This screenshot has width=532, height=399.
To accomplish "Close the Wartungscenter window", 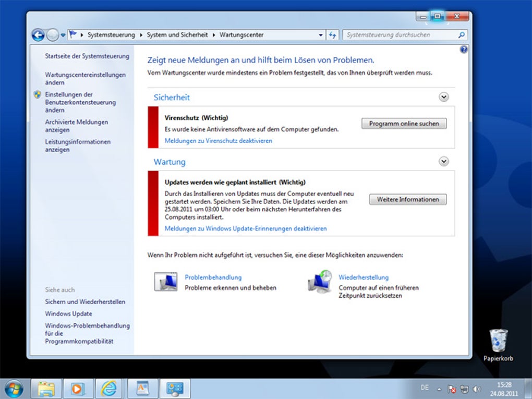I will tap(457, 16).
